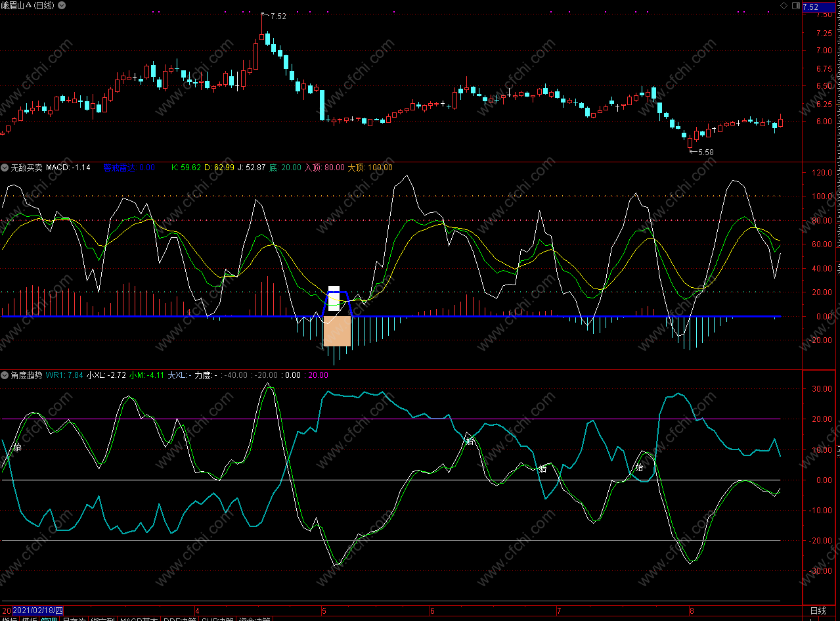The width and height of the screenshot is (840, 621).
Task: Click the magenta 20.00 value in 角度趋势 header
Action: [317, 375]
